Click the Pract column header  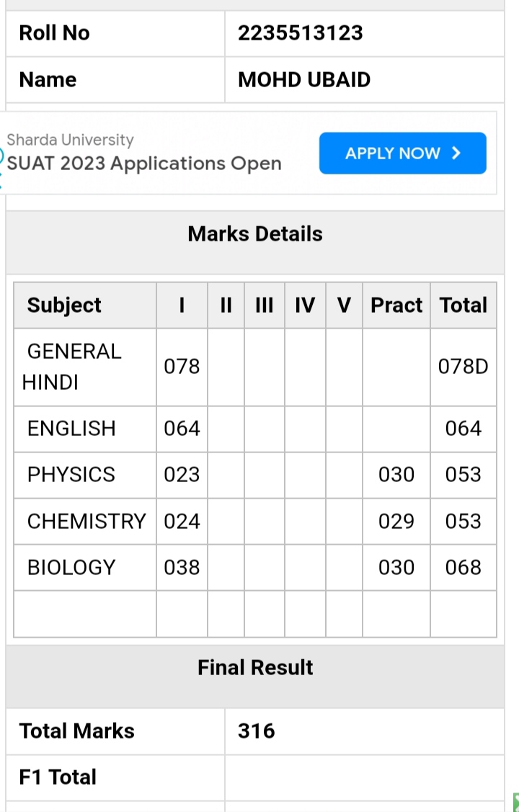coord(396,305)
